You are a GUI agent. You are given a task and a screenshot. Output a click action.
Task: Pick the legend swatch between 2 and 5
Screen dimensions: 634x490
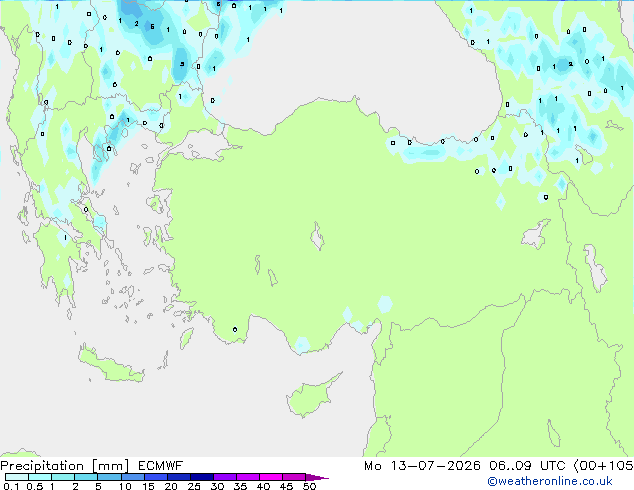86,477
